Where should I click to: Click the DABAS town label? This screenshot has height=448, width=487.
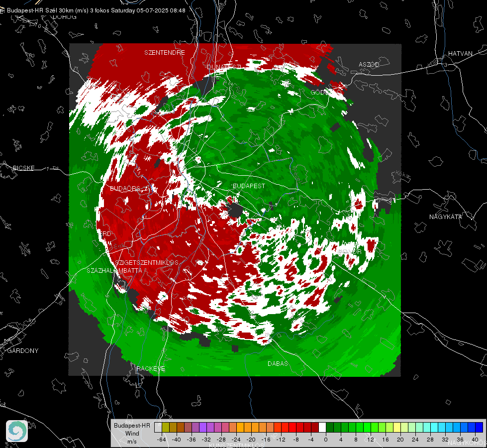(278, 363)
